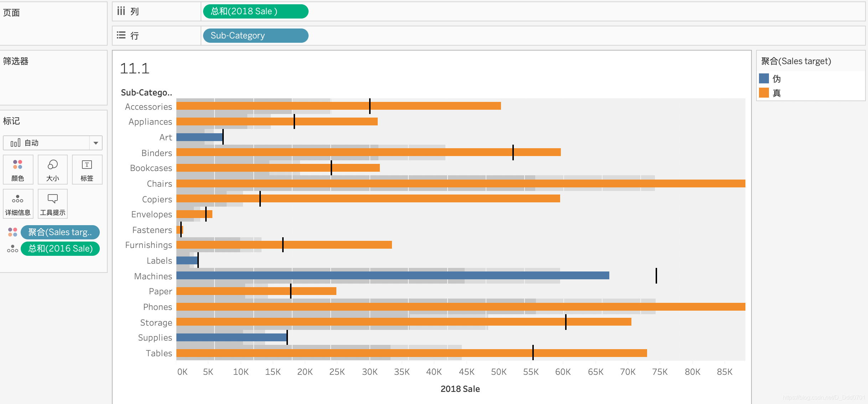Open the mark type dropdown arrow

click(96, 143)
